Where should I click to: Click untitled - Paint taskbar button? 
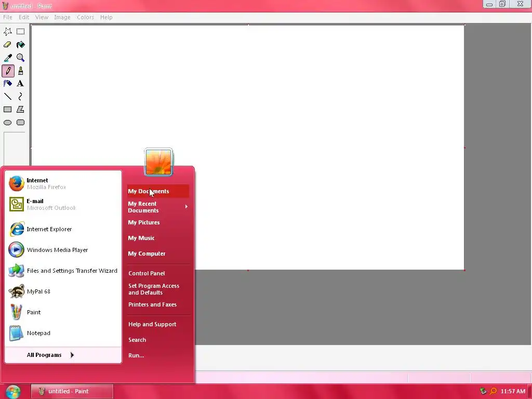click(x=72, y=391)
